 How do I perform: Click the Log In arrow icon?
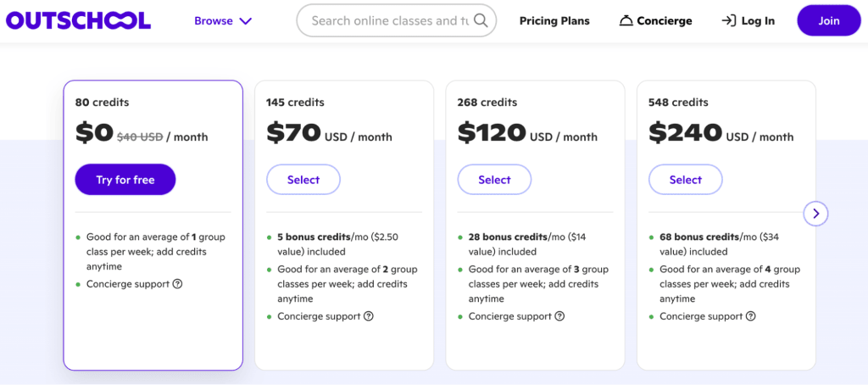[x=728, y=20]
